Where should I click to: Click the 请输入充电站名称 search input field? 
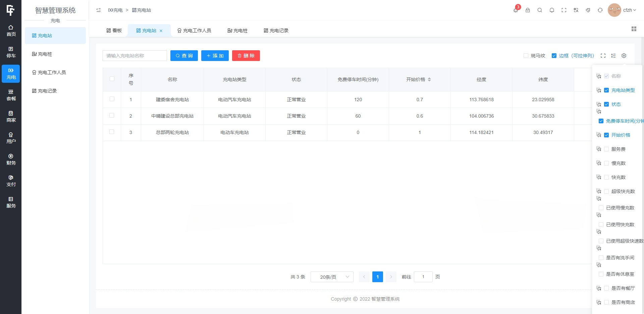(x=135, y=56)
